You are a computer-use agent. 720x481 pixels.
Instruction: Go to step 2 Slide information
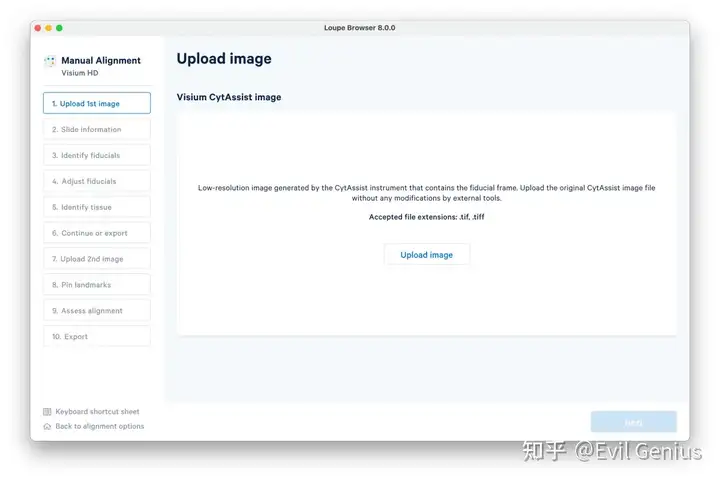(97, 129)
